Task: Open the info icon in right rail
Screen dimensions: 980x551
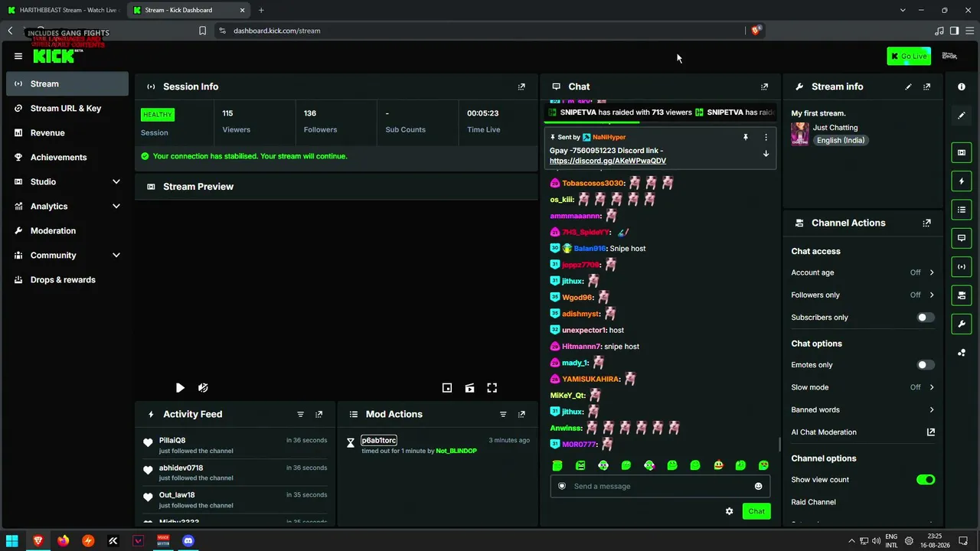Action: click(x=962, y=86)
